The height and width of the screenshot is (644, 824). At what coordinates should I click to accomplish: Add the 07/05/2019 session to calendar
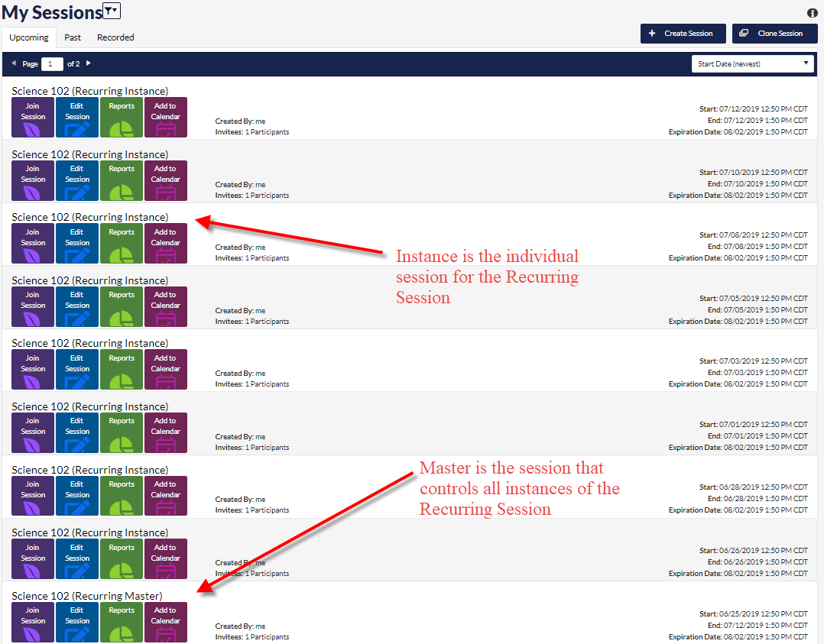(x=165, y=307)
